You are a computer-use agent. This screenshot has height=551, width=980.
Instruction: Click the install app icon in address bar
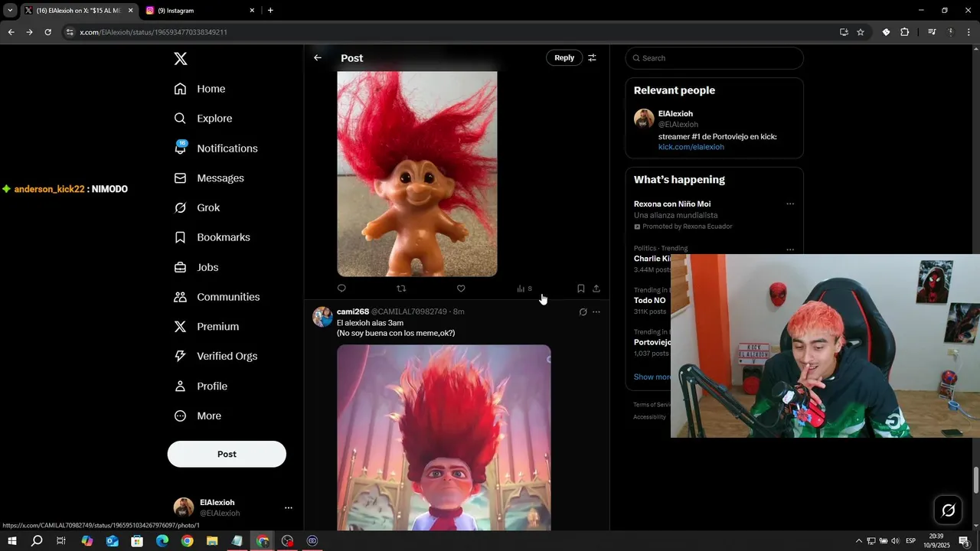coord(844,32)
